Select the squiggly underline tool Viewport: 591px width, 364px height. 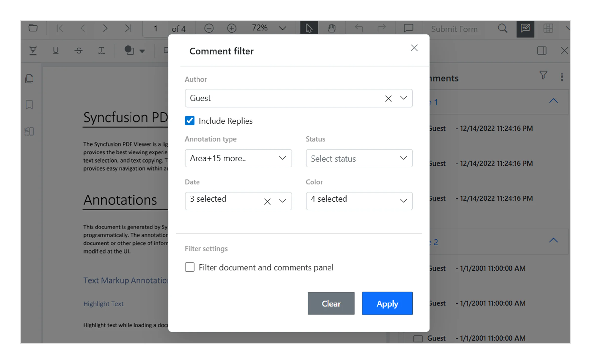coord(101,51)
